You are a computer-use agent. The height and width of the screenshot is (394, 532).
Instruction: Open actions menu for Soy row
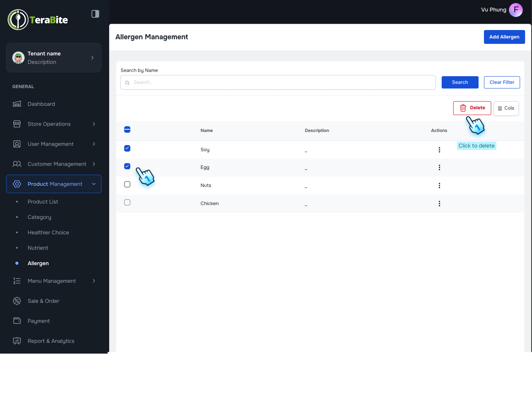(439, 149)
